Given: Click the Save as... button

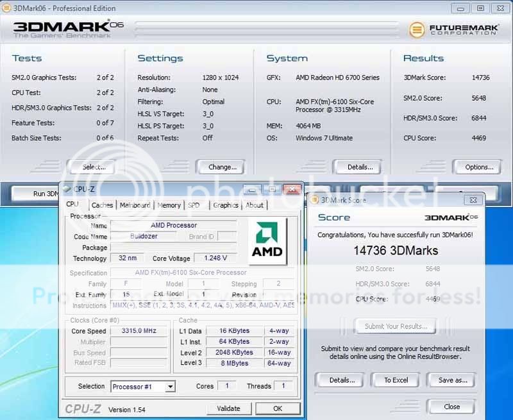Looking at the screenshot, I should [451, 380].
